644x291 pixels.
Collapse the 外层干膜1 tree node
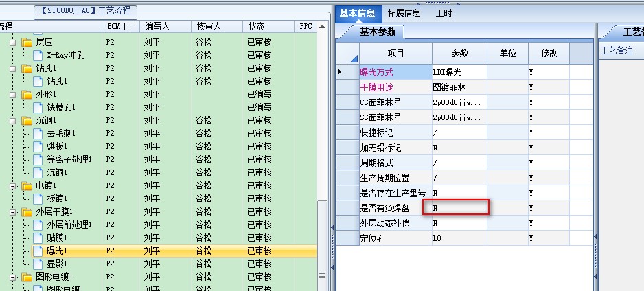pos(13,212)
